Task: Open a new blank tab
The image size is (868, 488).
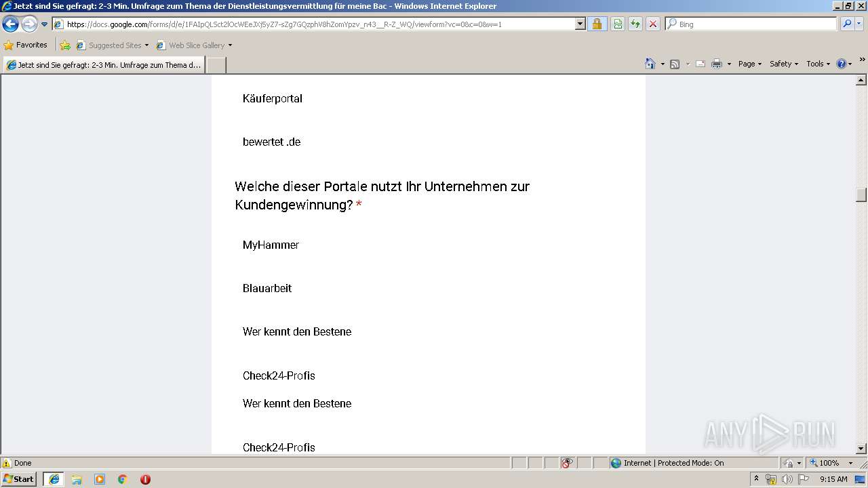Action: (x=216, y=65)
